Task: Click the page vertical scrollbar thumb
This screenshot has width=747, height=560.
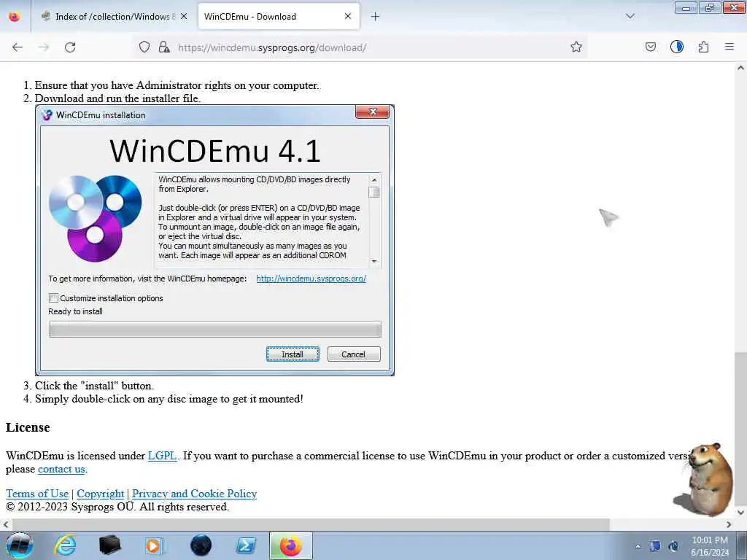Action: pos(740,427)
